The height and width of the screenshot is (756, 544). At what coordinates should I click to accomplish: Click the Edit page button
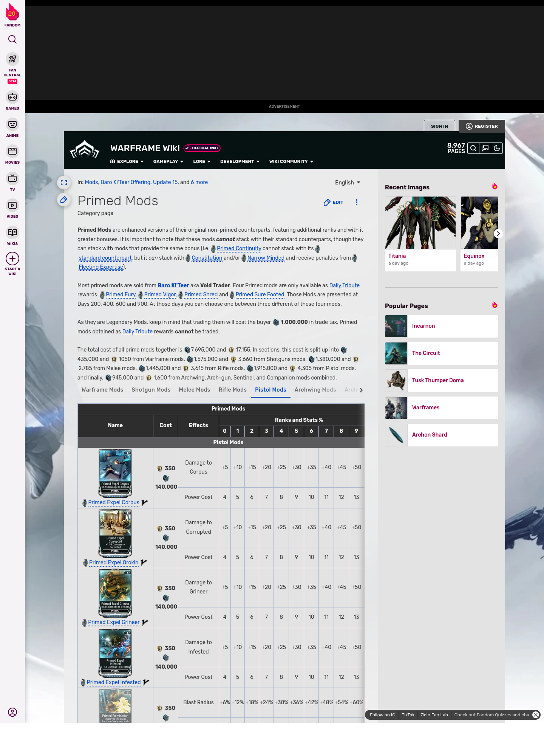pos(334,202)
